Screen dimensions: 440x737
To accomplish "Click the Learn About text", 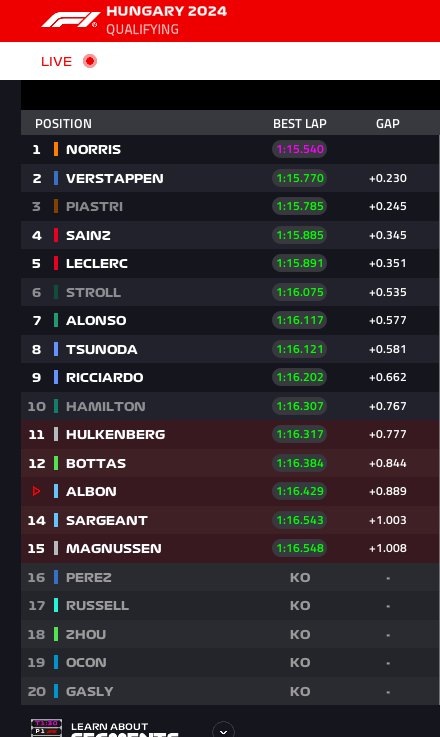I will (110, 726).
